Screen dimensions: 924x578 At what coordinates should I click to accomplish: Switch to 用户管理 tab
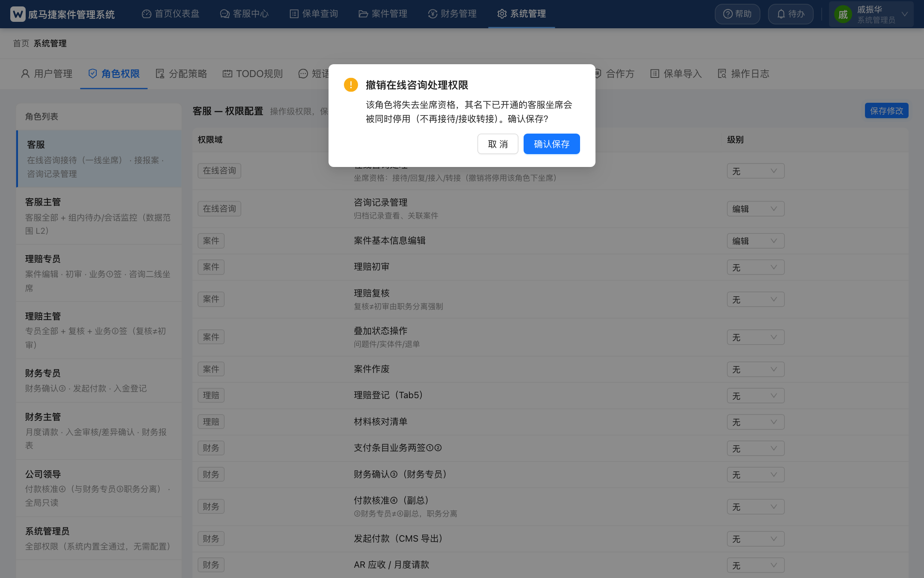tap(47, 74)
